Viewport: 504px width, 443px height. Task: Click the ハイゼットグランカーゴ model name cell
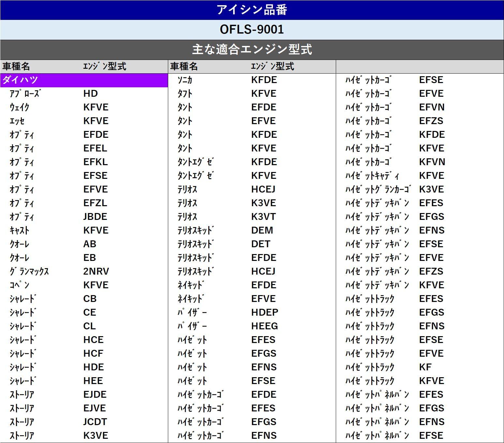pos(378,190)
